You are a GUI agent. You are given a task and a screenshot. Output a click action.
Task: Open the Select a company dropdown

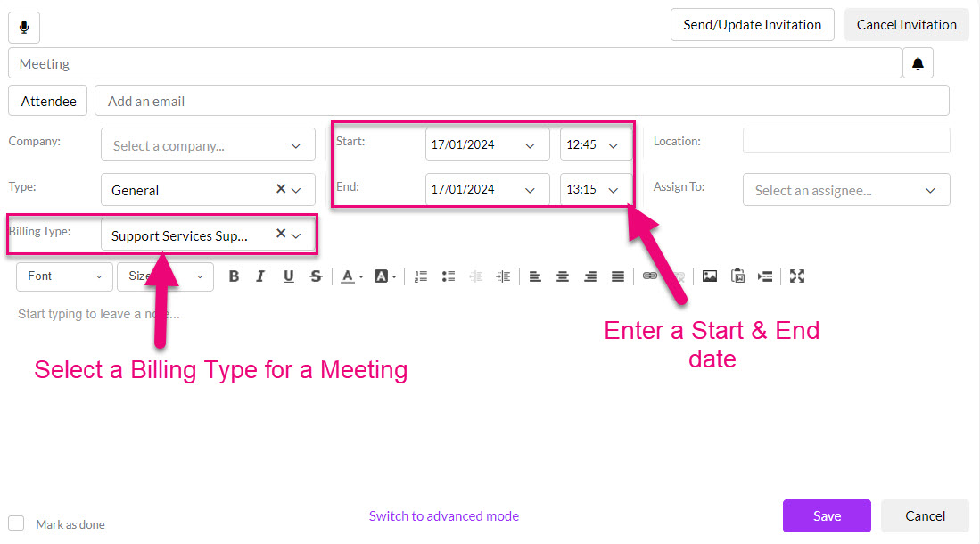(208, 145)
